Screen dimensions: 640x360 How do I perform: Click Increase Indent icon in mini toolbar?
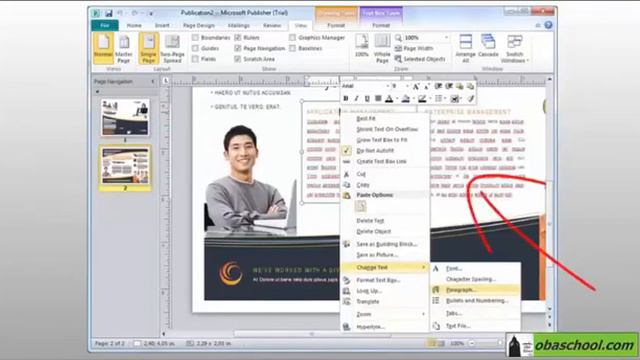click(x=449, y=86)
